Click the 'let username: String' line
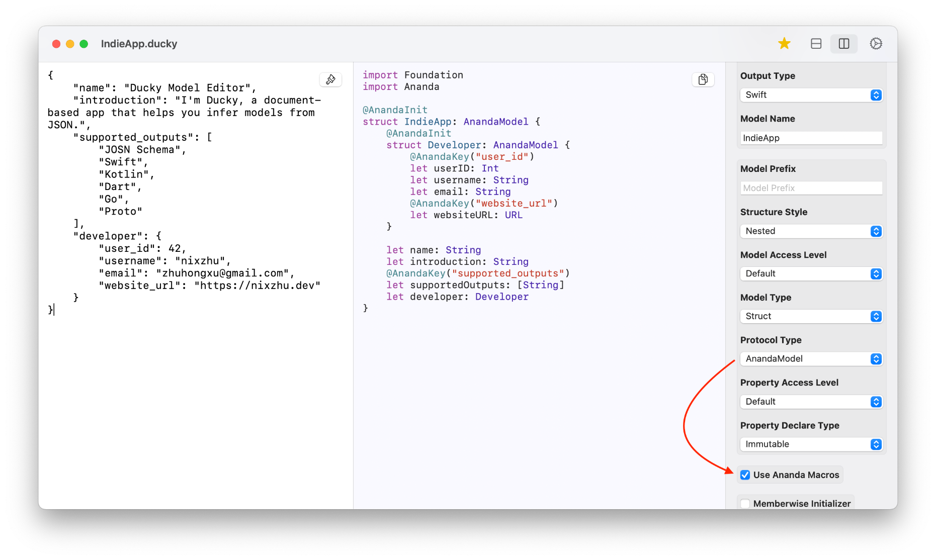 click(469, 180)
